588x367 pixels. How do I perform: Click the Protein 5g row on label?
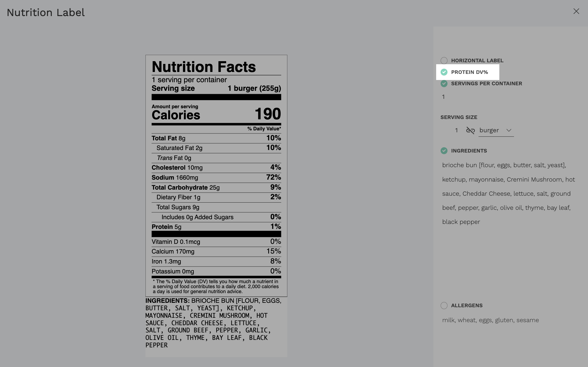[x=216, y=227]
